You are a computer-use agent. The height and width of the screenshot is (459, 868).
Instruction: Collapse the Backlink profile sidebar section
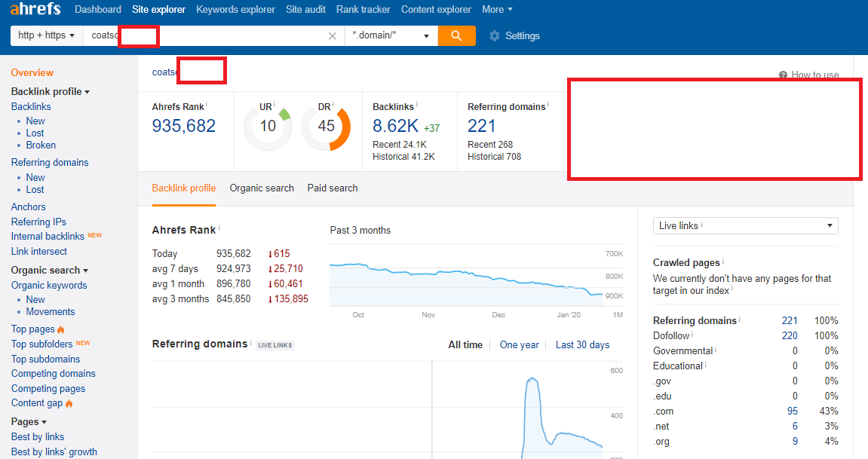(x=86, y=91)
